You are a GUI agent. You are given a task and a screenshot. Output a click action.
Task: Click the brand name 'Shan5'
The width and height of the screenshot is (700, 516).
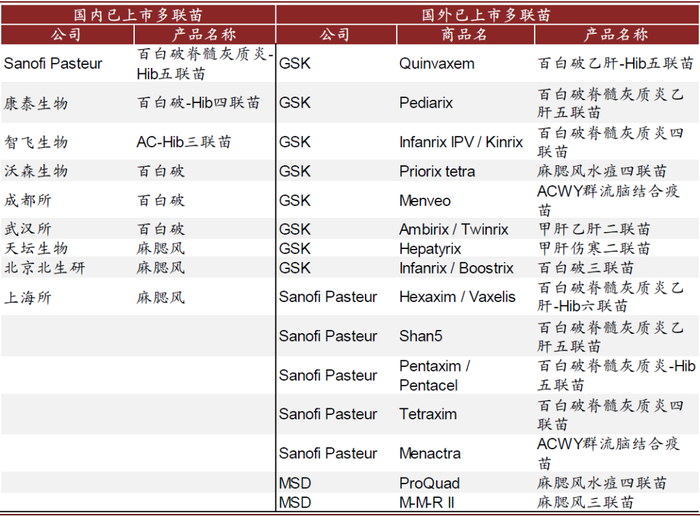pos(421,336)
